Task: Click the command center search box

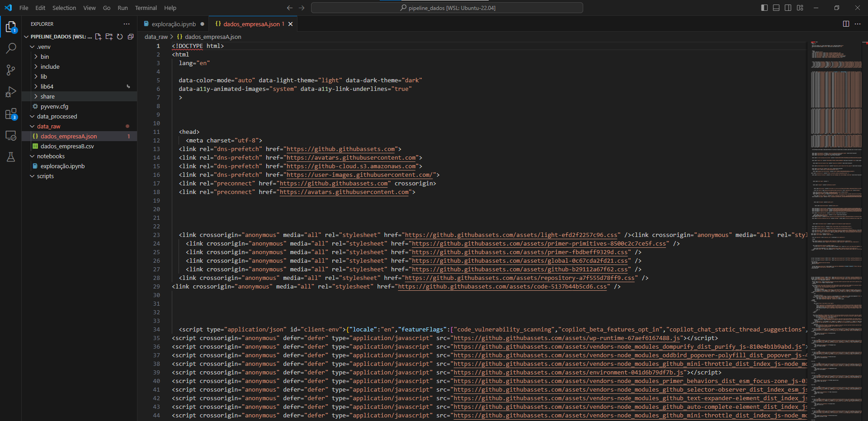Action: (x=447, y=8)
